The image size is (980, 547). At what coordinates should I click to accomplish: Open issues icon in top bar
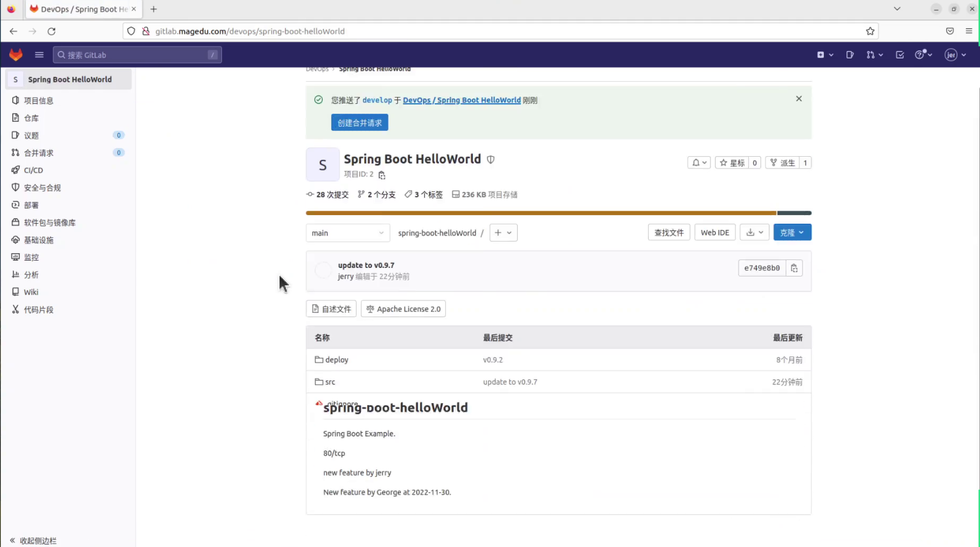[850, 55]
